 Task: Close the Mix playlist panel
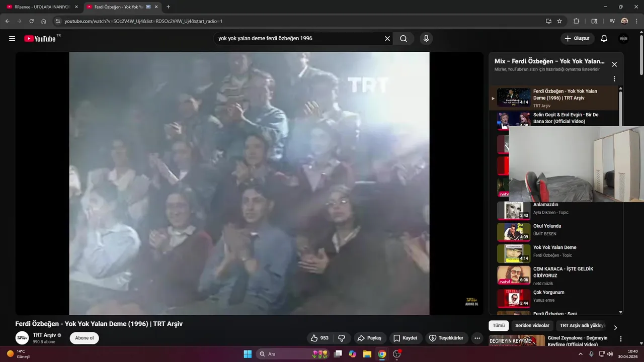tap(614, 64)
